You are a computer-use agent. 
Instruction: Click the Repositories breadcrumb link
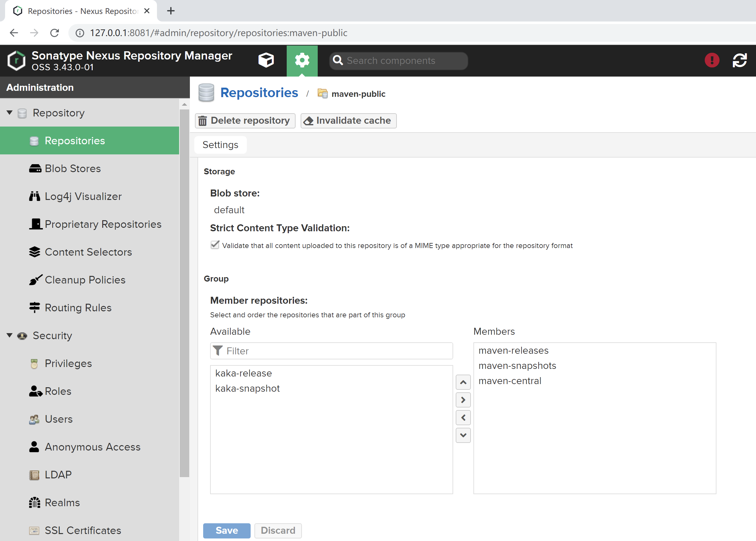259,93
